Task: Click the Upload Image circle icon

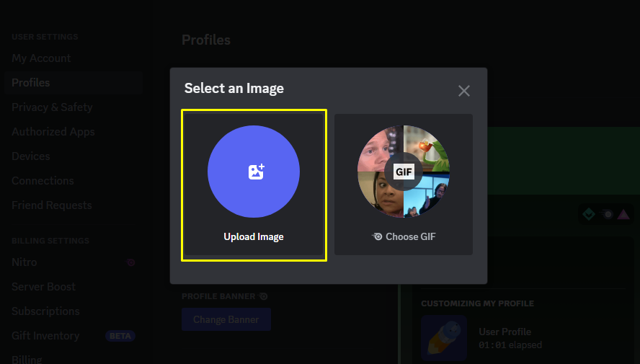Action: [254, 172]
